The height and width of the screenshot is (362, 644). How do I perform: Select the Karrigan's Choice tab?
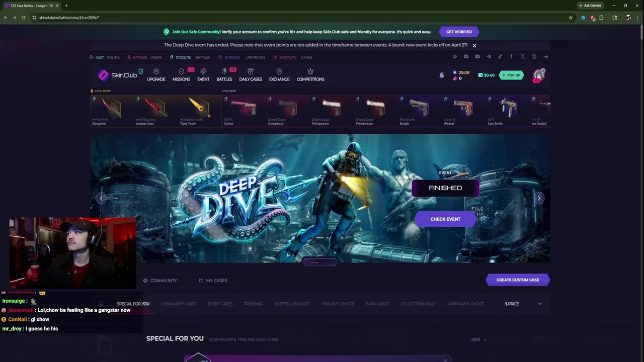(466, 304)
